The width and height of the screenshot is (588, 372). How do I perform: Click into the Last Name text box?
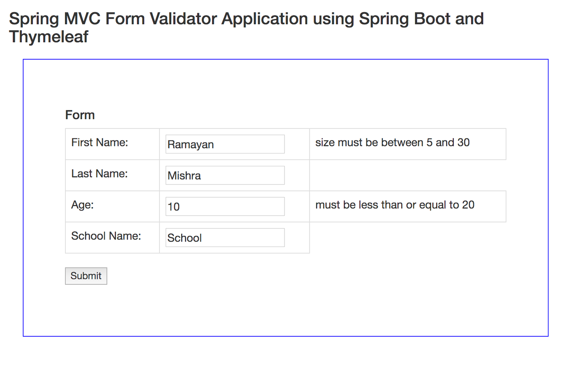225,176
